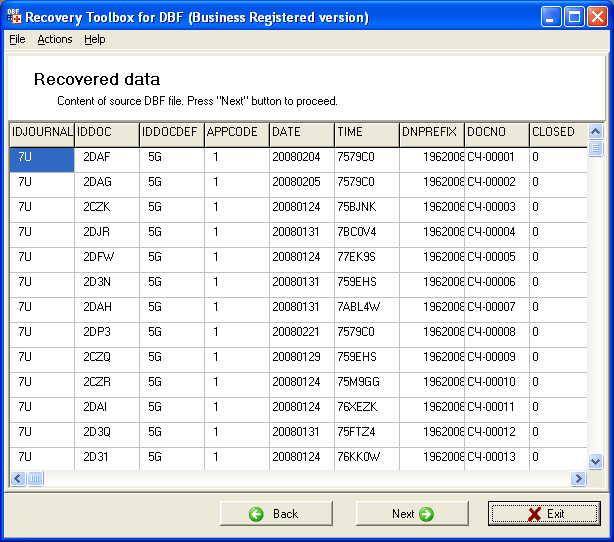Click the TIME cell 7ABL4W
This screenshot has height=542, width=614.
[366, 307]
